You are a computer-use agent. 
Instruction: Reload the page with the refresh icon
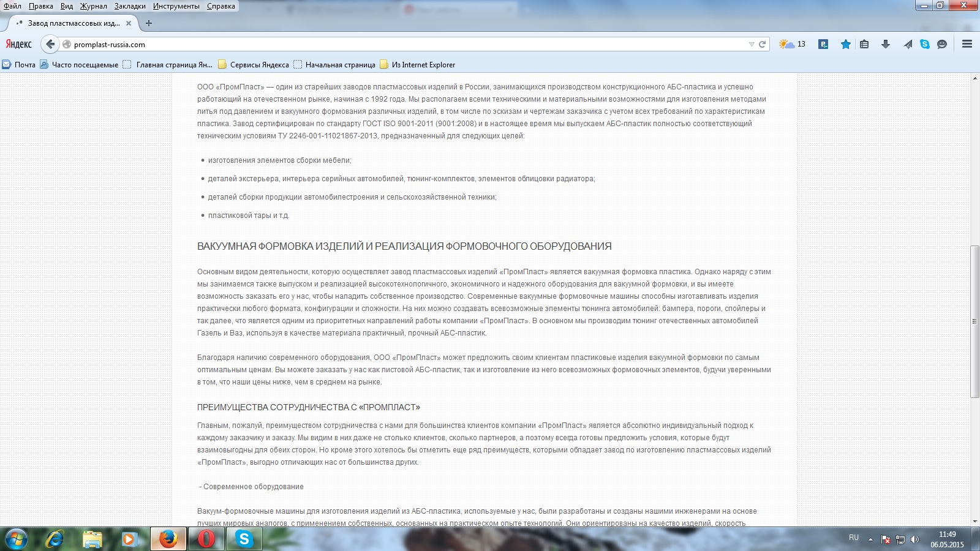pyautogui.click(x=763, y=44)
